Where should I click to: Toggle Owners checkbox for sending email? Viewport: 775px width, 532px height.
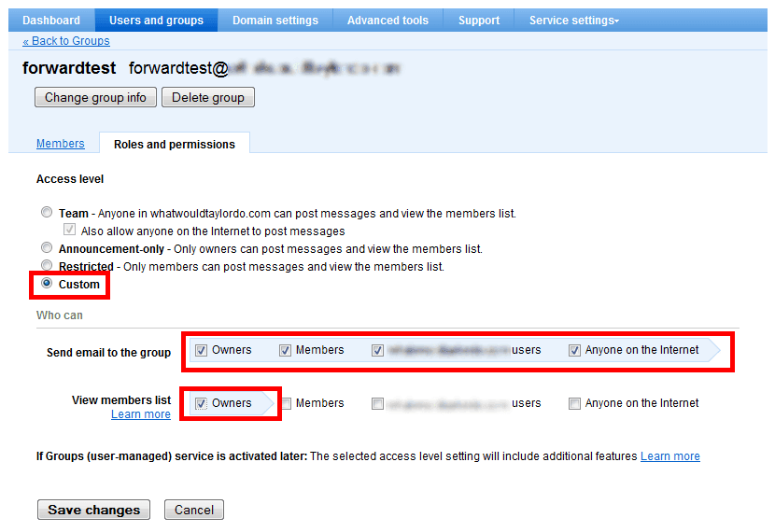[x=201, y=351]
